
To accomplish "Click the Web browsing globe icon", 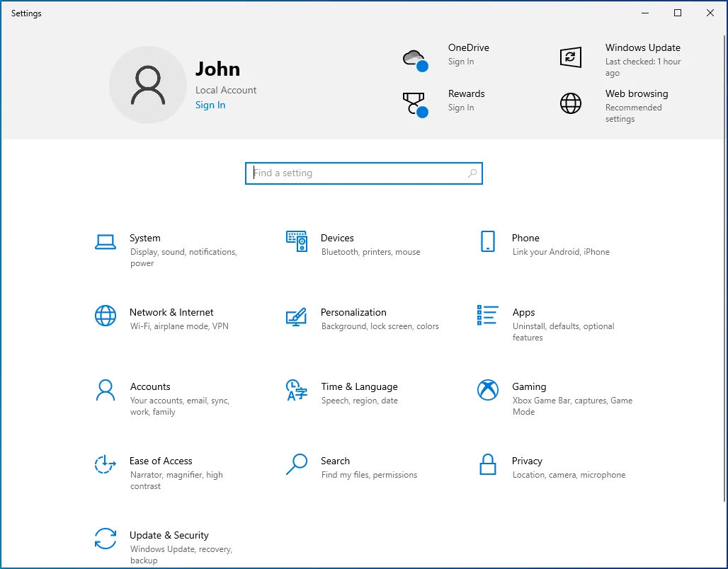I will pyautogui.click(x=571, y=103).
